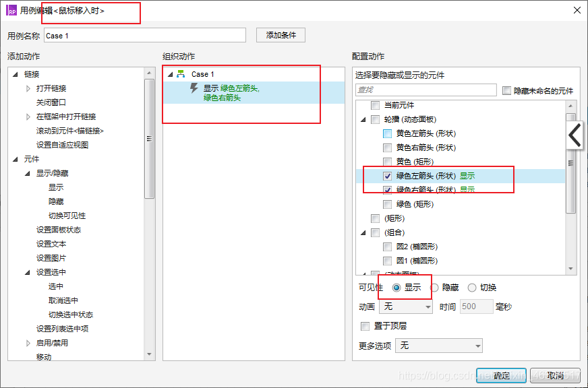This screenshot has width=588, height=388.
Task: Collapse the 显示/隐藏 group
Action: [x=28, y=174]
